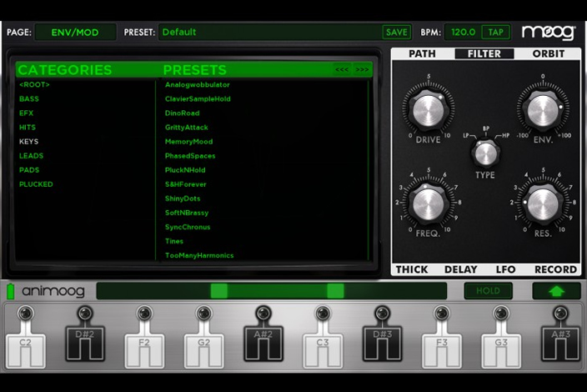Click the green up-arrow keyboard button
The height and width of the screenshot is (392, 587).
pyautogui.click(x=556, y=291)
